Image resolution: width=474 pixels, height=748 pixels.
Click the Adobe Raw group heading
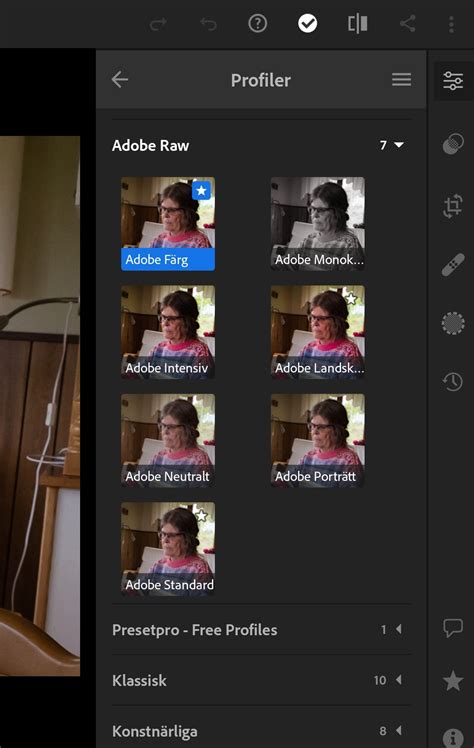(151, 145)
